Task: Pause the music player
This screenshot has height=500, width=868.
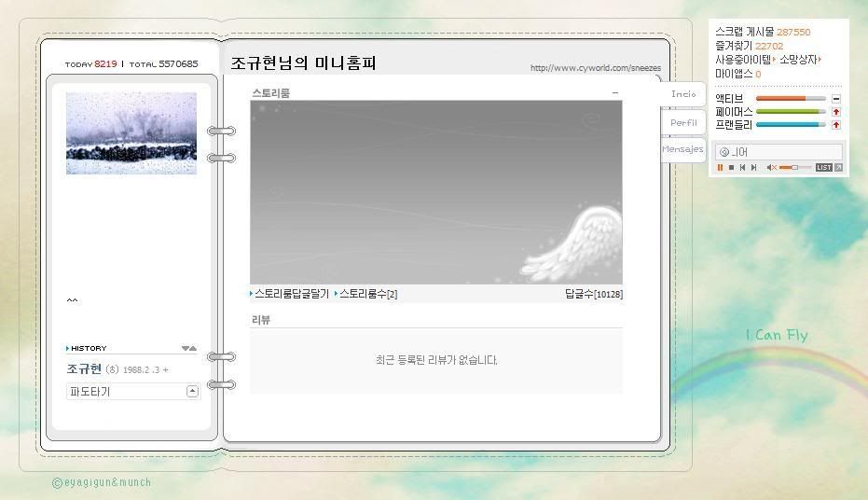Action: [720, 168]
